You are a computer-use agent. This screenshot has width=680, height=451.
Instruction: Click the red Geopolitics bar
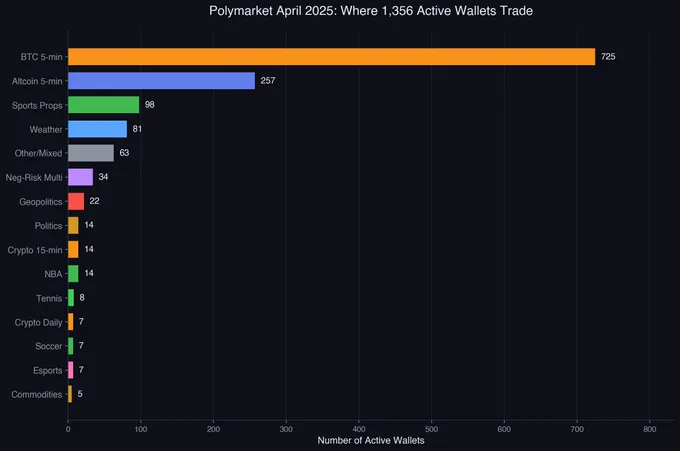click(76, 202)
